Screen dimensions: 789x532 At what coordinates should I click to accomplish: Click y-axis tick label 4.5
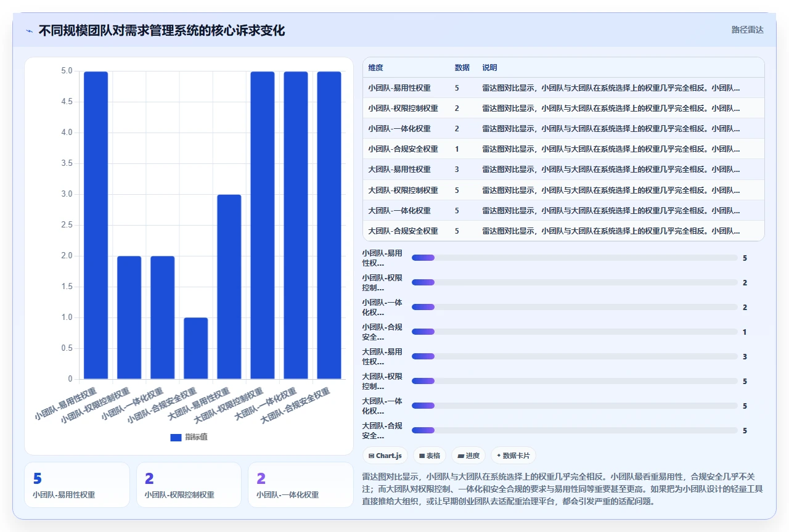click(67, 102)
